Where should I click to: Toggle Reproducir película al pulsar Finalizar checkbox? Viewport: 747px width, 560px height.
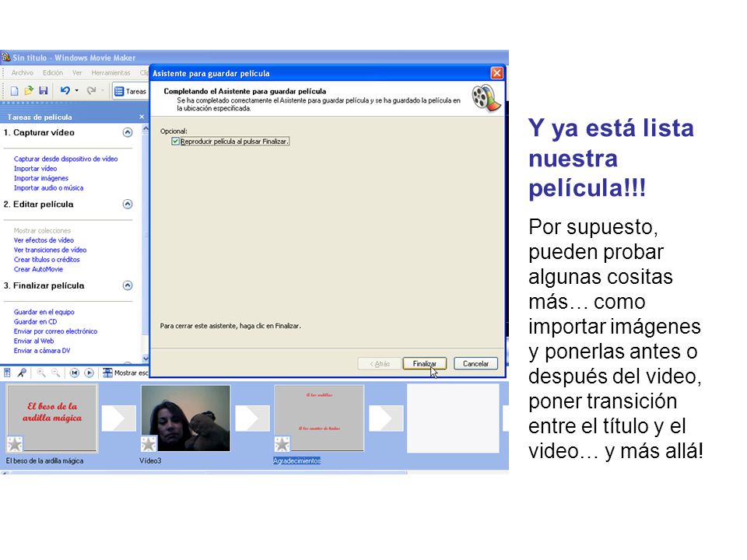tap(175, 142)
